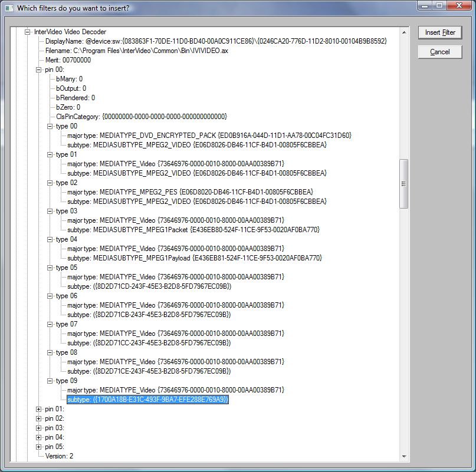
Task: Collapse the type 09 node
Action: pyautogui.click(x=50, y=381)
